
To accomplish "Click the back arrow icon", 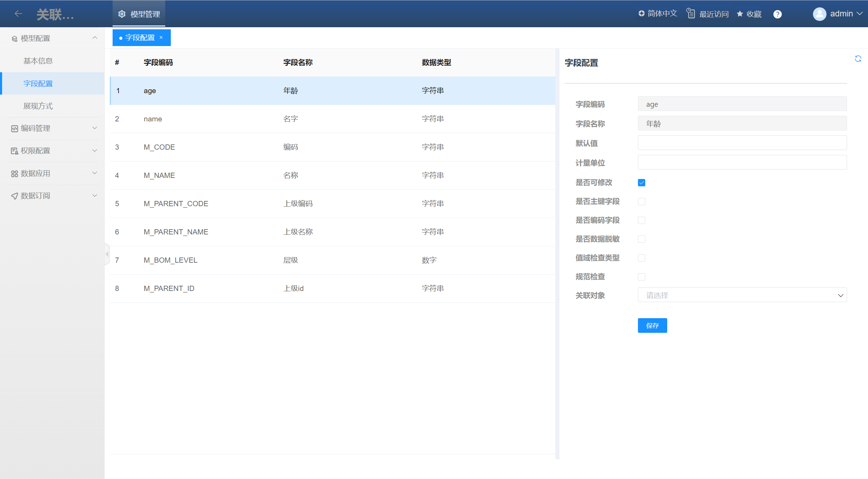I will tap(18, 14).
